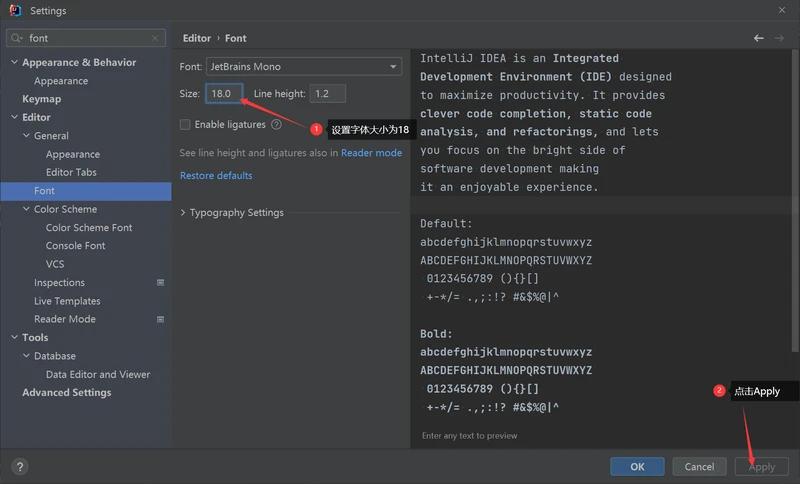Open Live Templates settings page

tap(67, 301)
